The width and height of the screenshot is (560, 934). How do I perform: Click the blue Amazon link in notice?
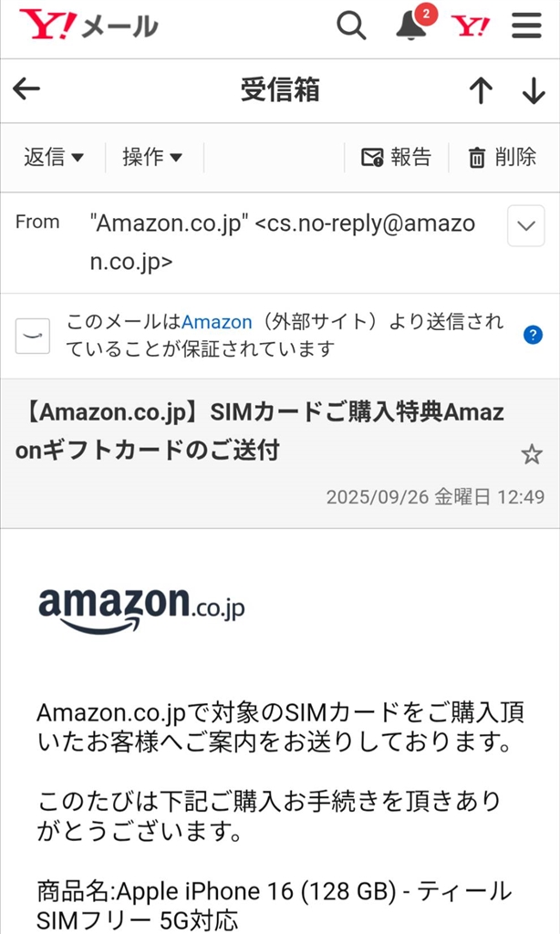coord(216,322)
